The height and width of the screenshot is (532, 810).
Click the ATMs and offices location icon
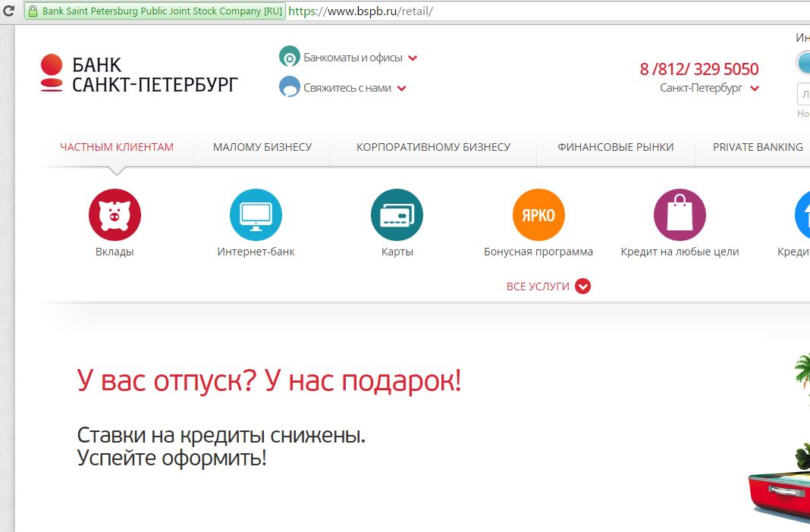pos(289,58)
